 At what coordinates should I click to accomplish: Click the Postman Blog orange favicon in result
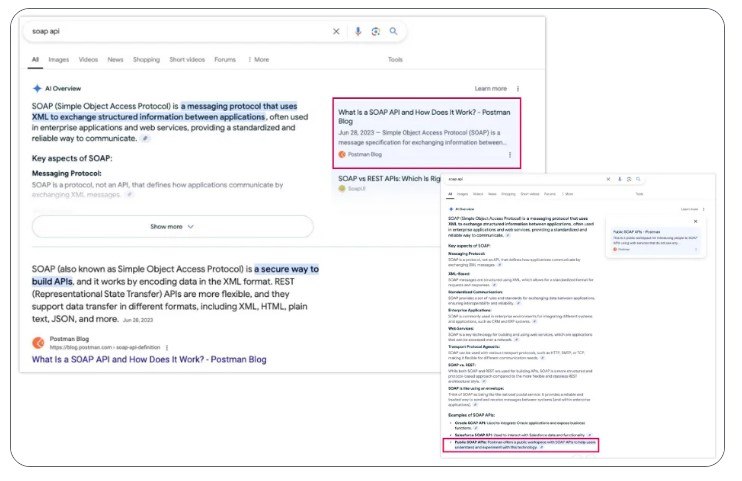[x=38, y=342]
